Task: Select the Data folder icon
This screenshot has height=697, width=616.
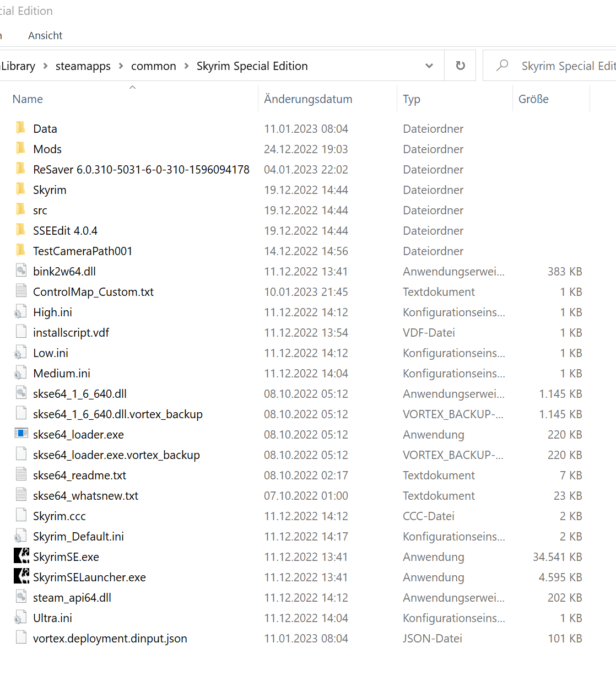Action: point(21,128)
